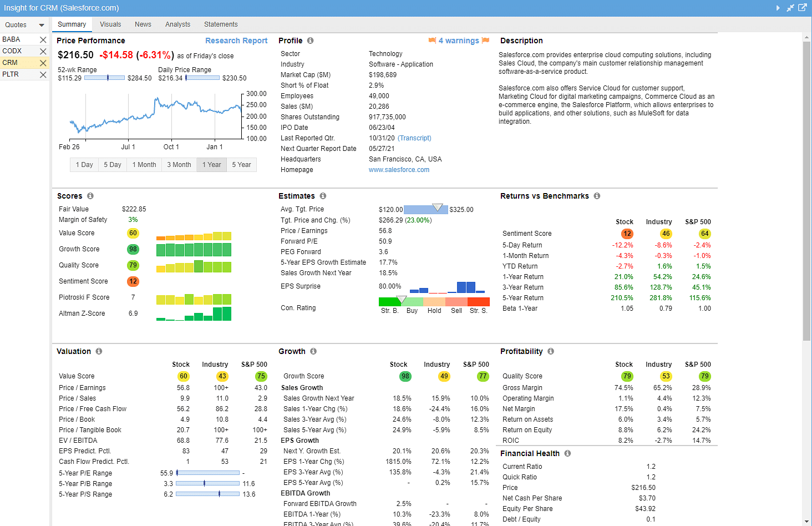Show info for Returns vs Benchmarks
Viewport: 812px width, 526px height.
pos(597,196)
